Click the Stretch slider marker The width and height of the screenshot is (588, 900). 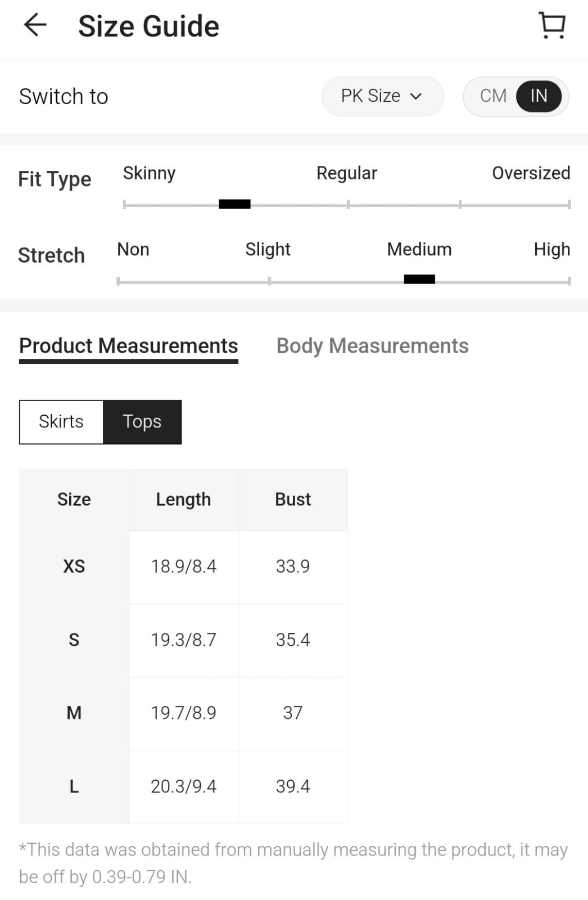click(x=419, y=280)
